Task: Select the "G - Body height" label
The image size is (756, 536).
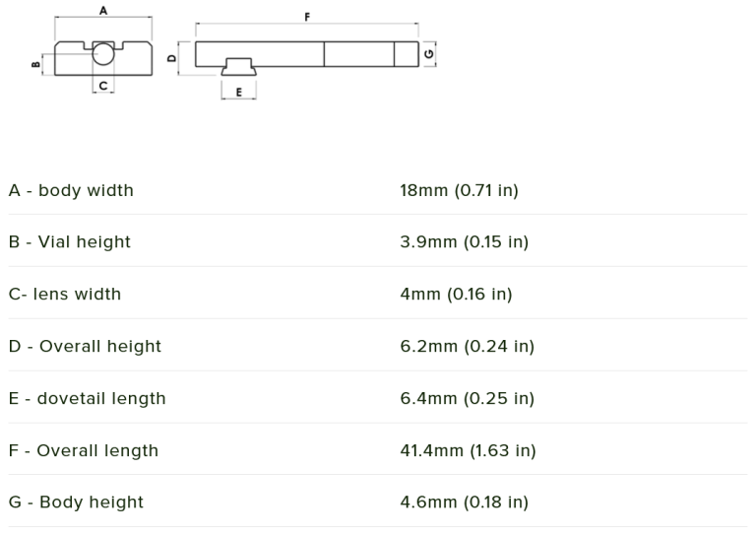Action: [x=76, y=502]
